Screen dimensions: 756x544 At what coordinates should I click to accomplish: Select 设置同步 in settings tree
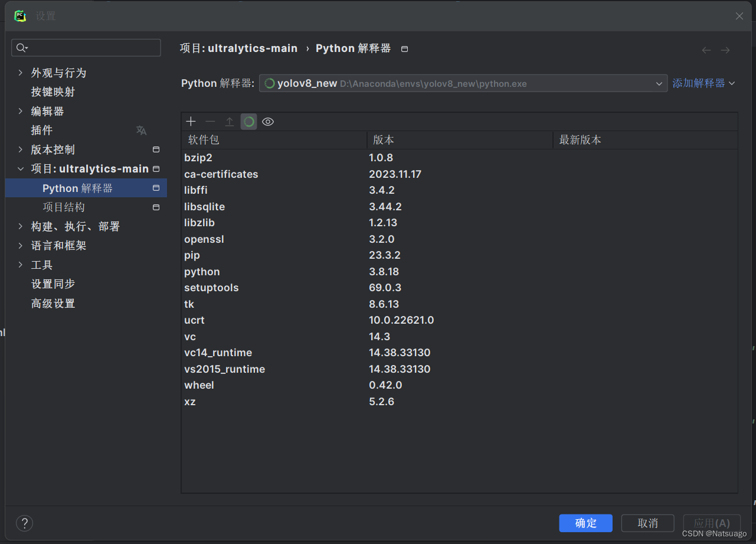(x=53, y=284)
